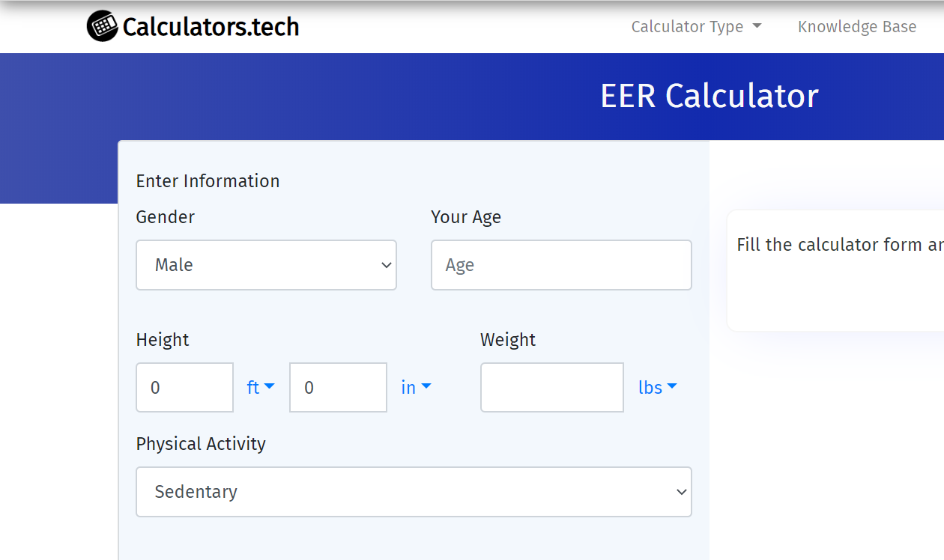Click the Calculators.tech calculator logo icon
Viewport: 944px width, 560px height.
[x=103, y=26]
